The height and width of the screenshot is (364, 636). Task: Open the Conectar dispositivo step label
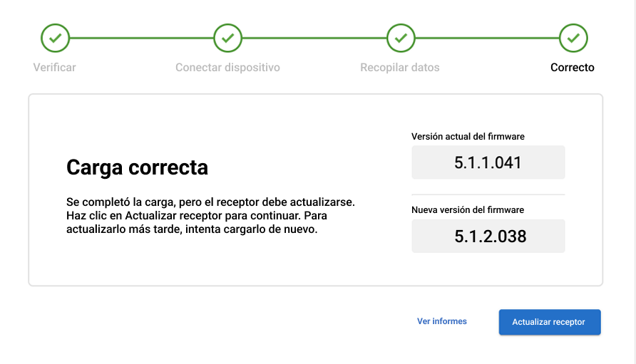(227, 68)
